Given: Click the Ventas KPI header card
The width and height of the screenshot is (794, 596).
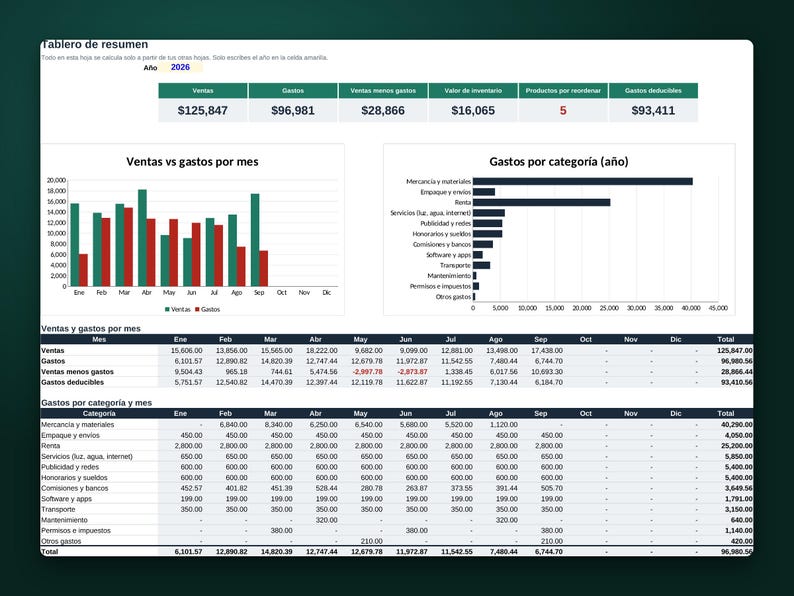Looking at the screenshot, I should 203,91.
